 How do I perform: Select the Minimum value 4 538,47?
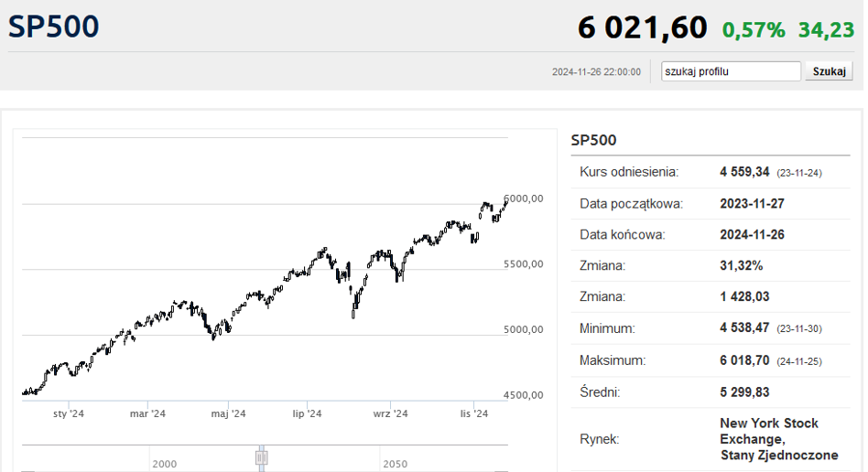(x=745, y=327)
